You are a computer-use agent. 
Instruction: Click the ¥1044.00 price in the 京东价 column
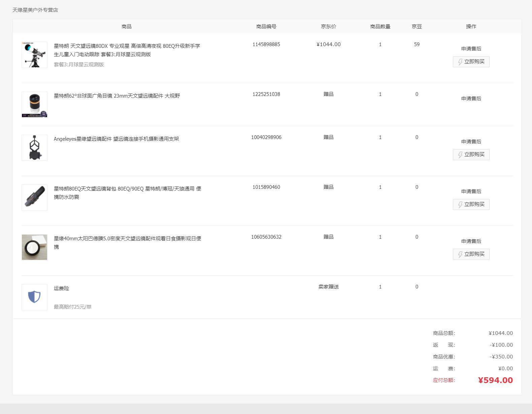tap(329, 44)
